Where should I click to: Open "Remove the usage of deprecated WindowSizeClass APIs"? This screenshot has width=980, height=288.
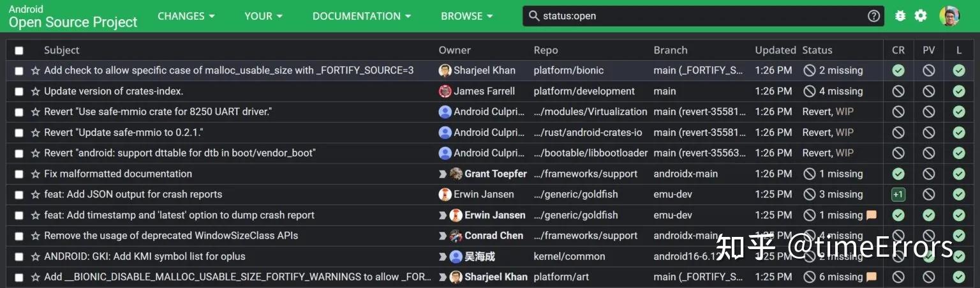(x=171, y=236)
